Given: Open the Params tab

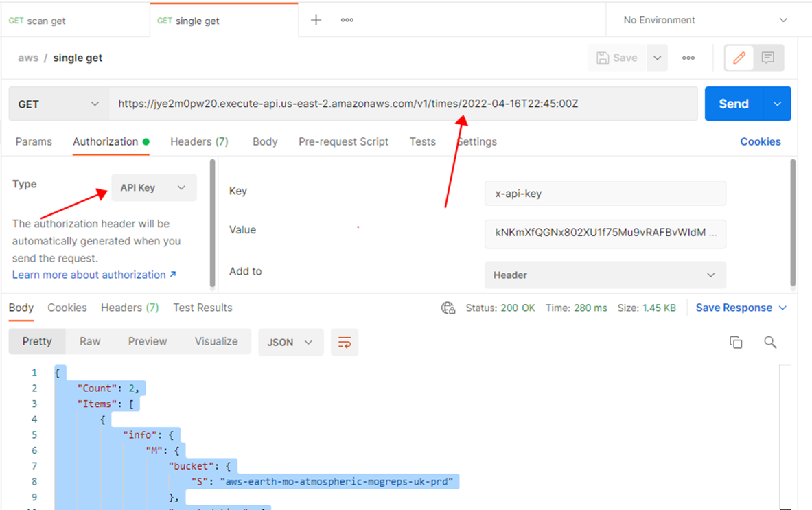Looking at the screenshot, I should pos(34,142).
